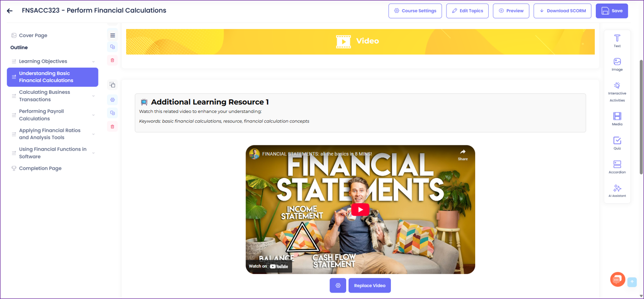
Task: Click the back arrow beside course title
Action: point(10,11)
